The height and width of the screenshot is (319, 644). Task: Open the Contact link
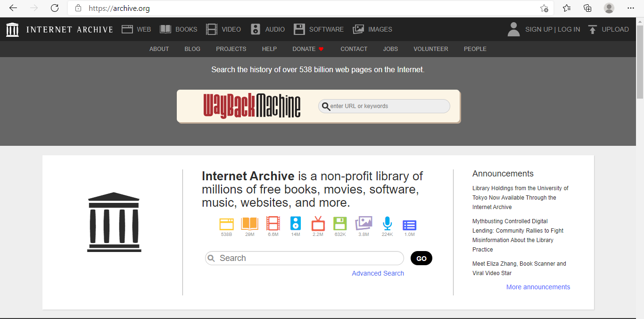(354, 49)
